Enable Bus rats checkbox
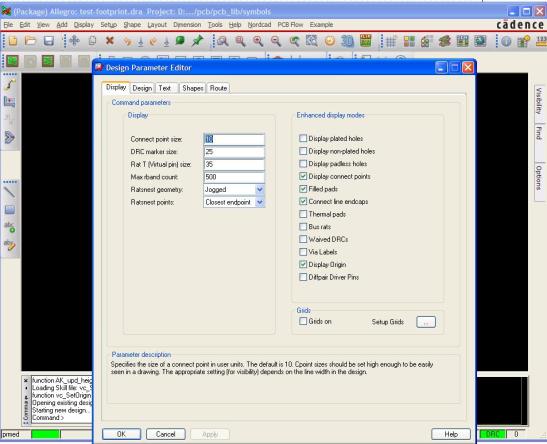Image resolution: width=547 pixels, height=444 pixels. (303, 227)
